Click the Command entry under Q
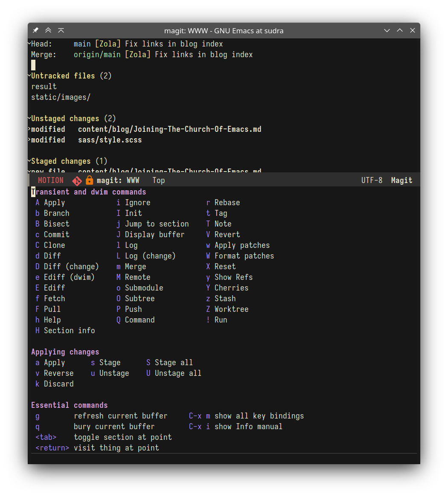This screenshot has width=448, height=497. 140,320
